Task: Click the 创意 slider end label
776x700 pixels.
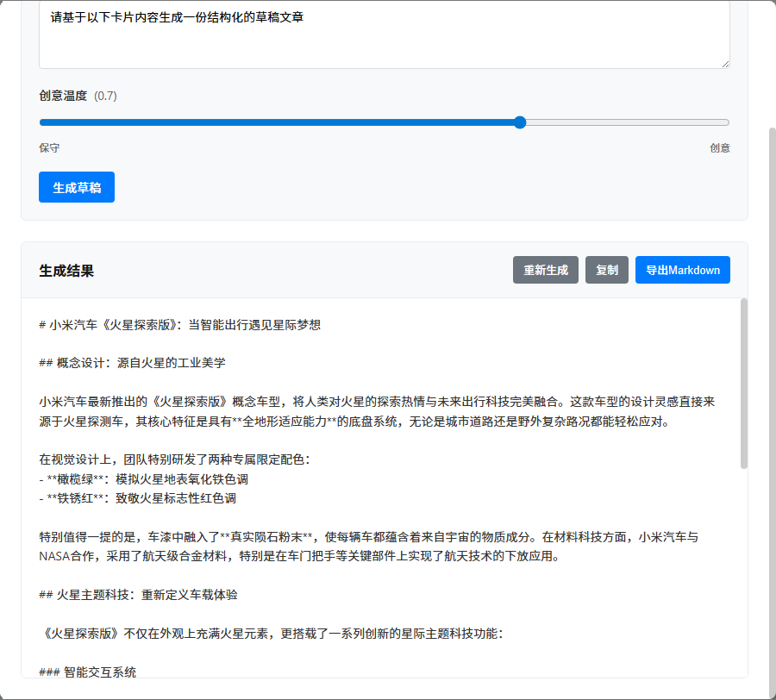Action: coord(720,148)
